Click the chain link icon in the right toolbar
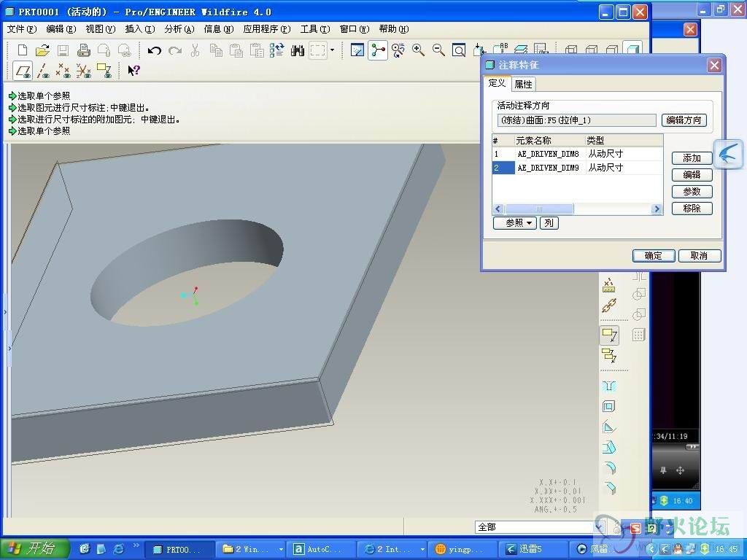Screen dimensions: 747x560 (609, 306)
